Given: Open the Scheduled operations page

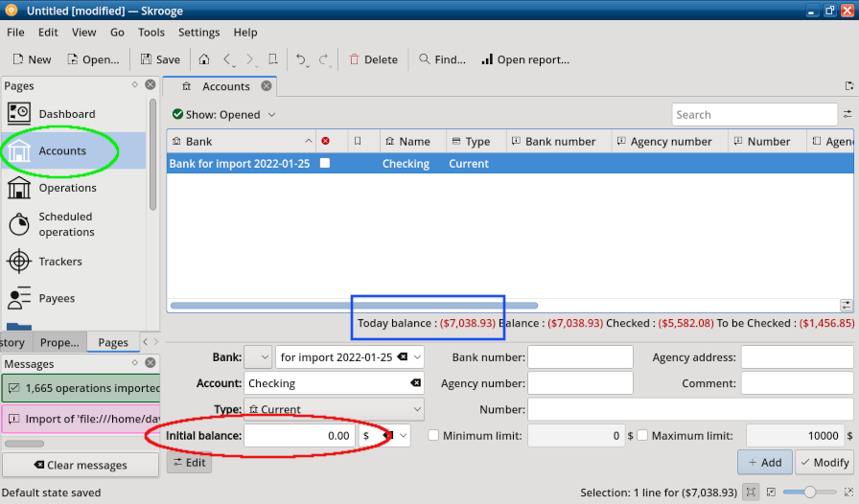Looking at the screenshot, I should click(x=74, y=224).
